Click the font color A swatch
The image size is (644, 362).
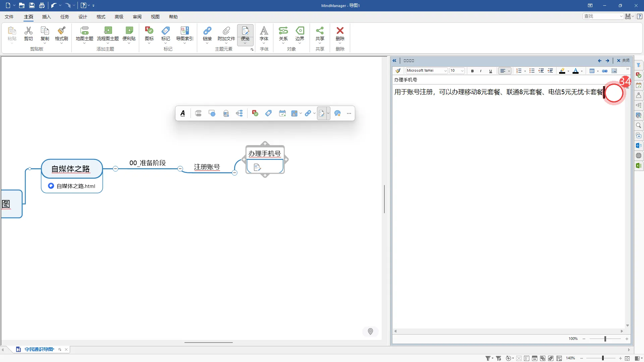tap(576, 71)
